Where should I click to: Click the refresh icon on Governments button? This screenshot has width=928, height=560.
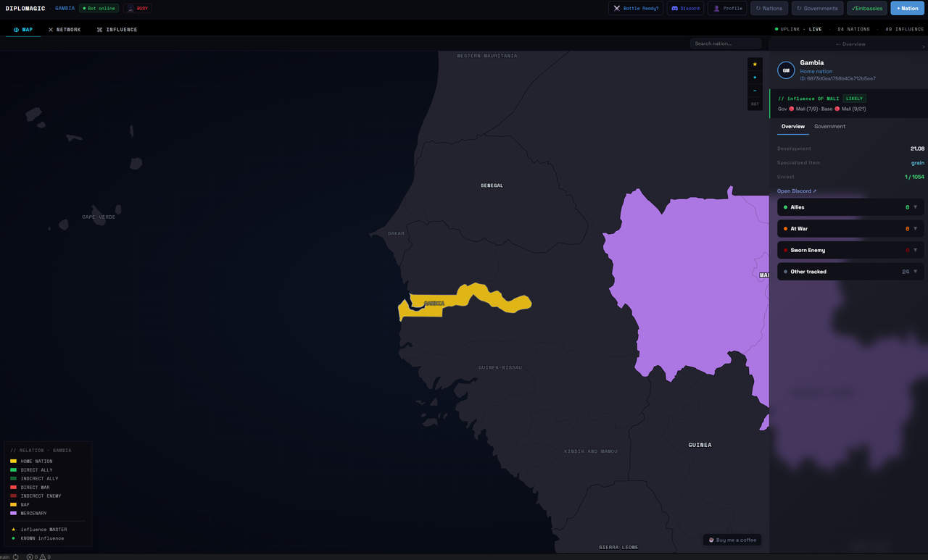(x=799, y=9)
